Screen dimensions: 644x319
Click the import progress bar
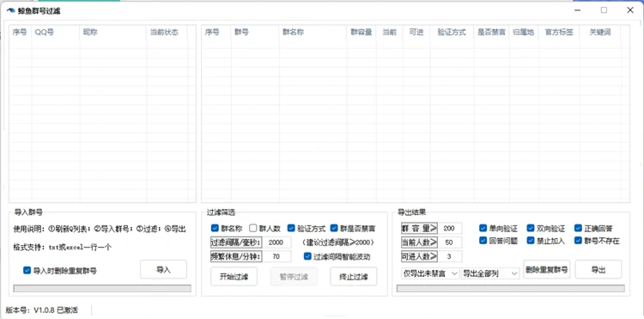pos(102,289)
